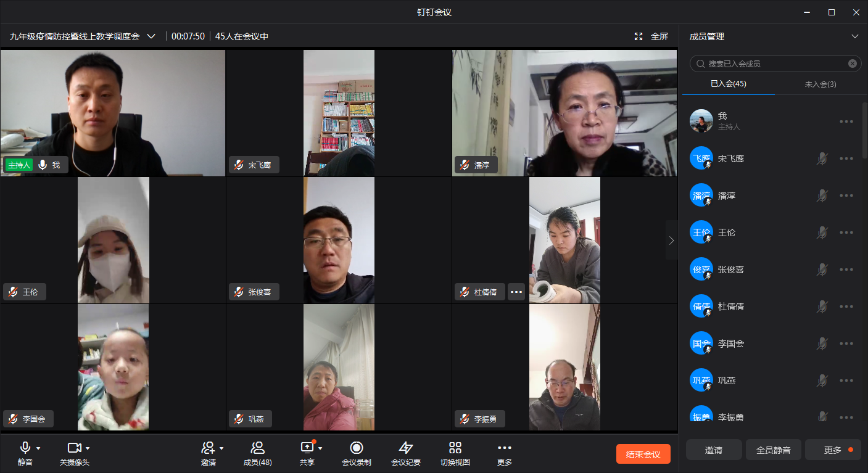The height and width of the screenshot is (473, 868).
Task: Click the 切换视图 switch view icon
Action: tap(455, 448)
